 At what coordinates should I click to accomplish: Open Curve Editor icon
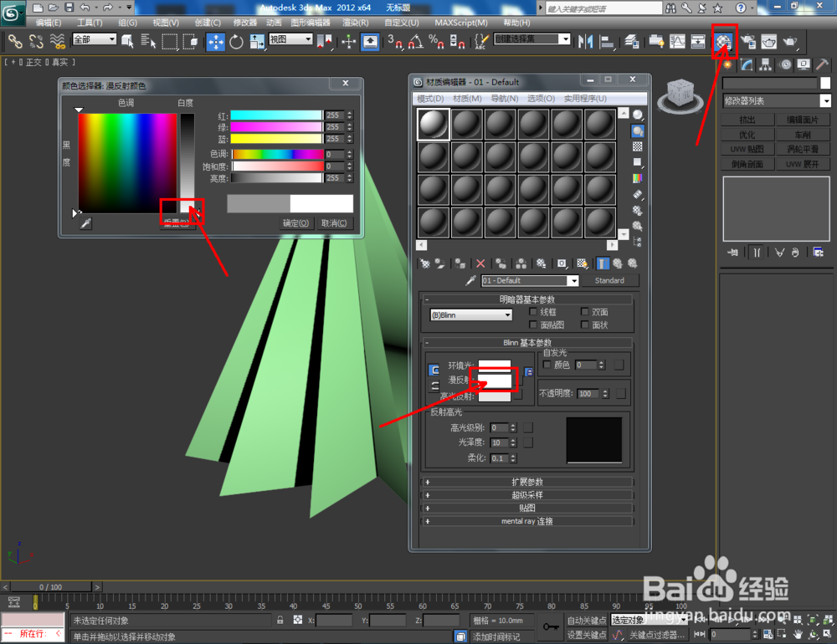tap(677, 42)
